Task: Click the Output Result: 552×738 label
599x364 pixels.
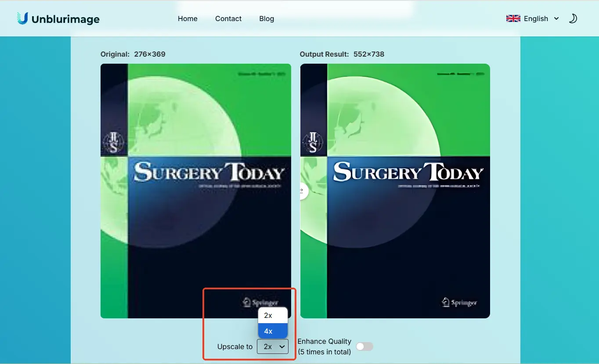Action: pos(342,54)
